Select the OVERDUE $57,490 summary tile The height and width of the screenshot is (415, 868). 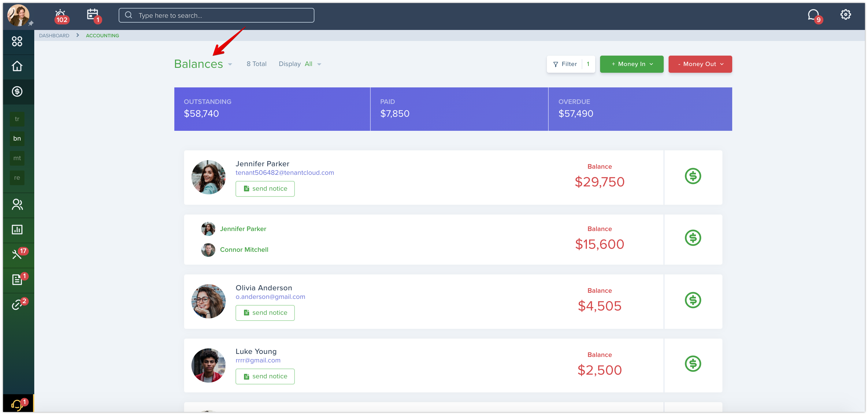tap(640, 109)
